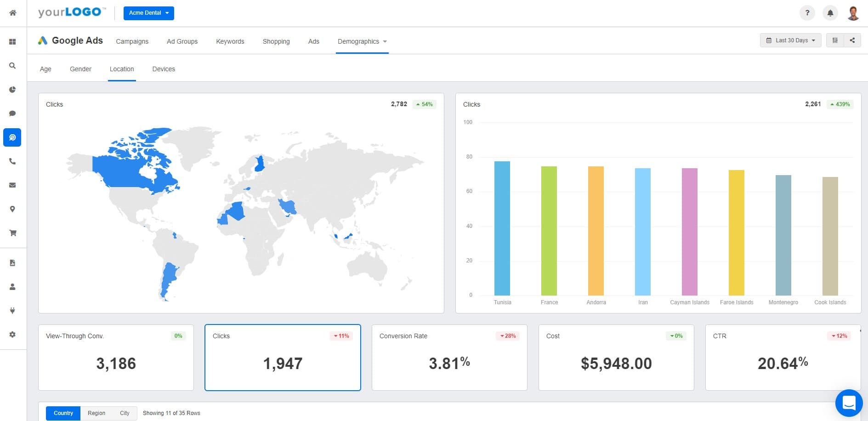Switch table view to Country
This screenshot has width=868, height=421.
point(63,413)
